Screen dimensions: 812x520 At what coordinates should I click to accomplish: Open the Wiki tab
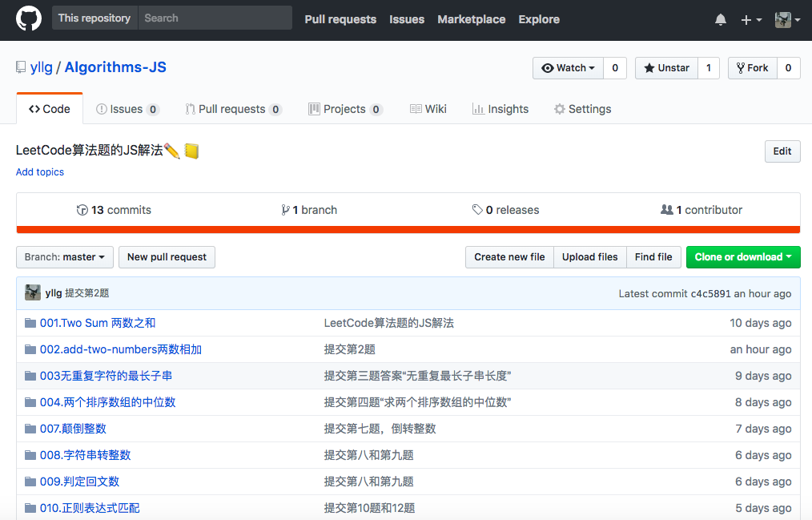coord(428,109)
